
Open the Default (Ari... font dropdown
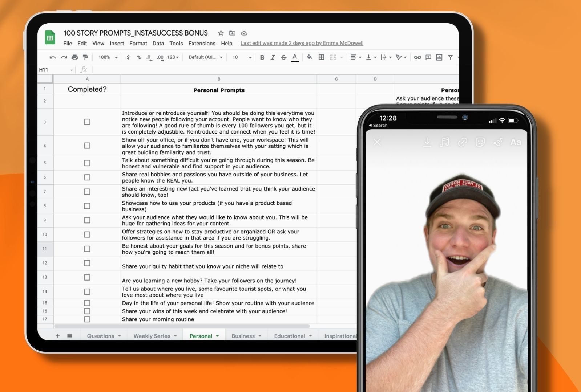coord(206,57)
